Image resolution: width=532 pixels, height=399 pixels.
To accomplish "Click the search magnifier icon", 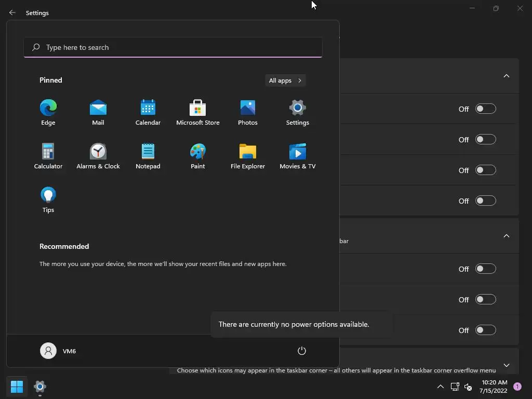I will [x=36, y=47].
